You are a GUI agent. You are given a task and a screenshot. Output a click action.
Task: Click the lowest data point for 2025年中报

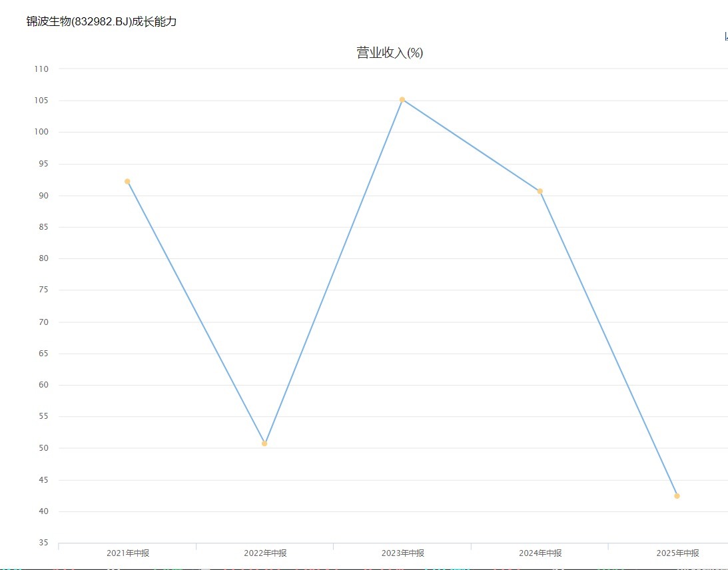(677, 495)
